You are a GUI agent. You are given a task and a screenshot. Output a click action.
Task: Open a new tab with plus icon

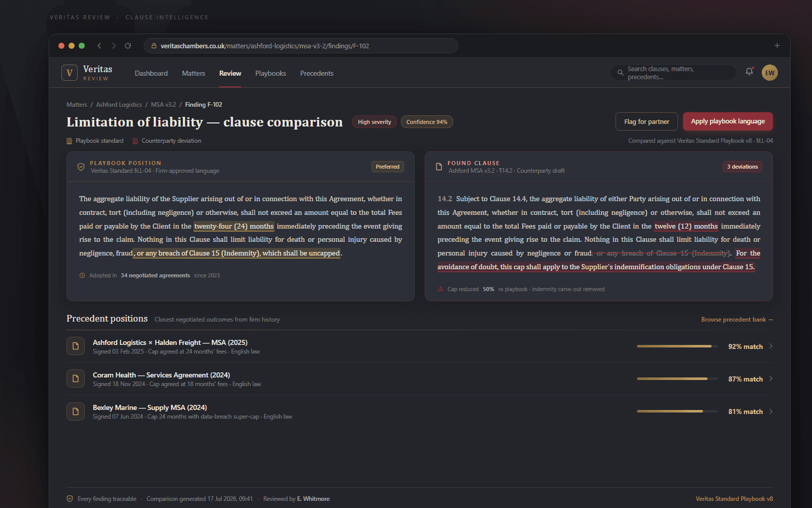(777, 46)
